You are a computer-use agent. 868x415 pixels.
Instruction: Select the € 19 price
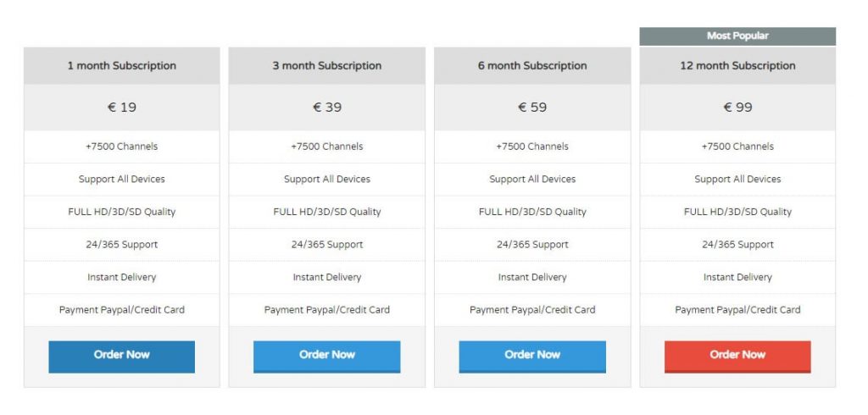(122, 107)
